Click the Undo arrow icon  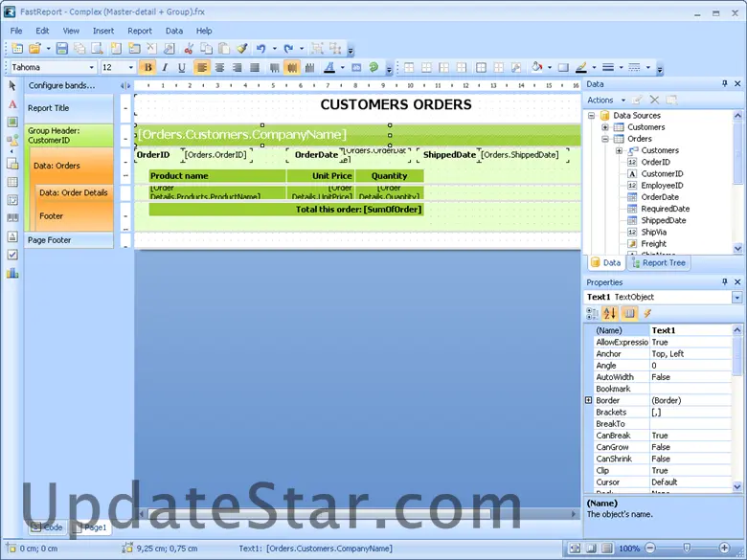(260, 48)
